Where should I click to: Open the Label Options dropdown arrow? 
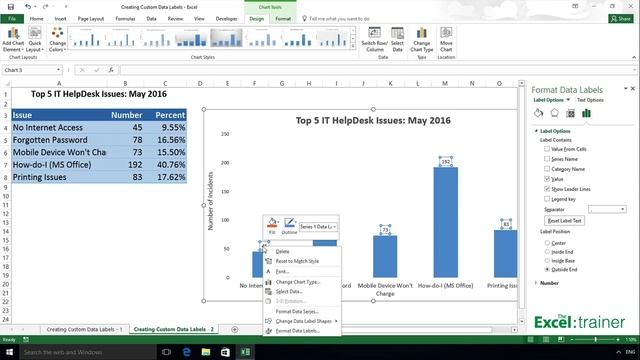click(568, 100)
